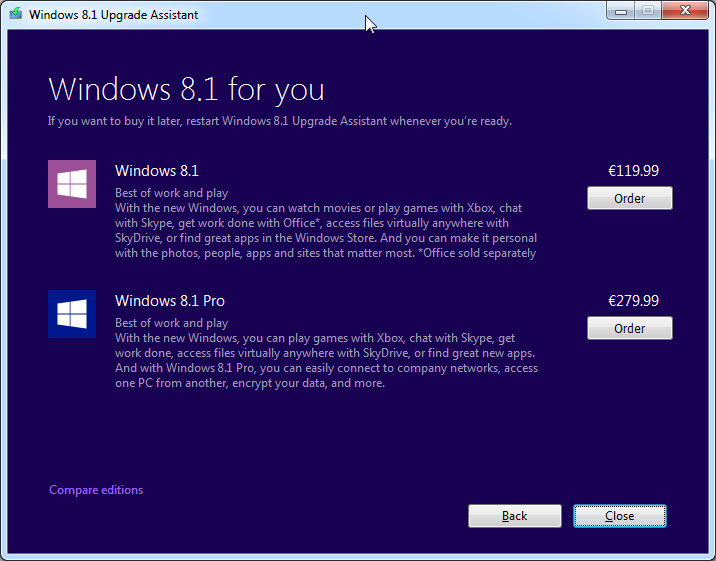
Task: Click the Upgrade Assistant title bar icon
Action: pos(16,14)
